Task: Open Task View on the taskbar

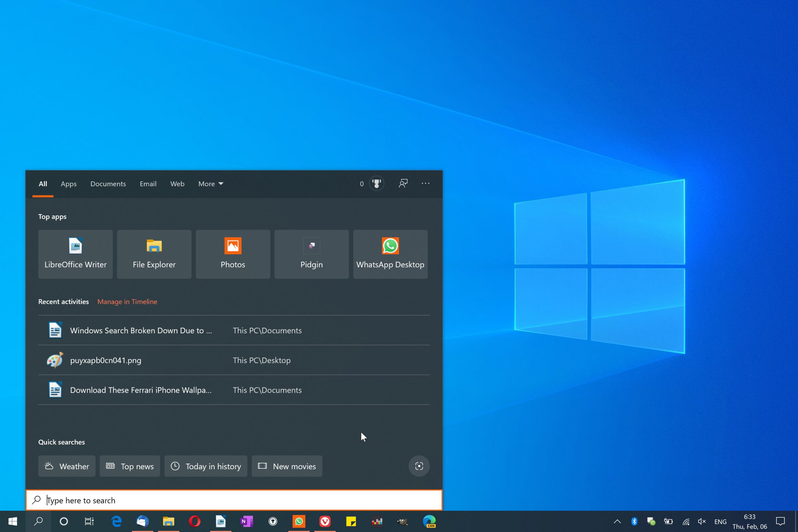Action: 89,521
